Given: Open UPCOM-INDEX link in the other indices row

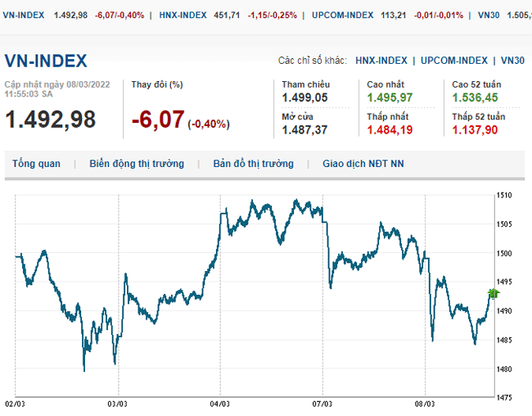Looking at the screenshot, I should point(454,61).
